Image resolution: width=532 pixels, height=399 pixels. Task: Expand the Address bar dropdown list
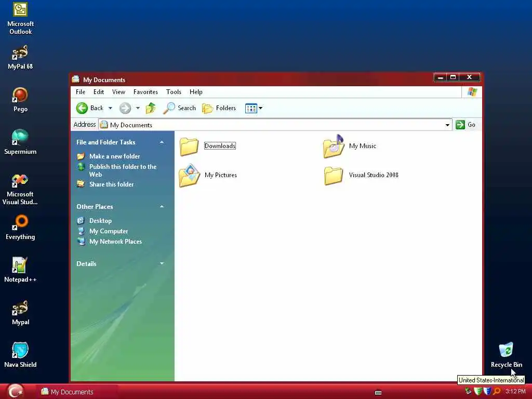(447, 125)
